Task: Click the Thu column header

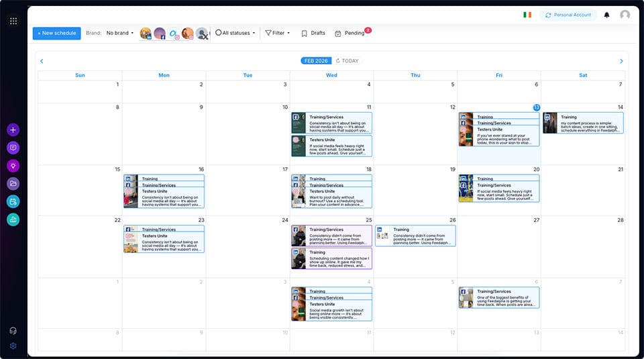Action: click(415, 75)
